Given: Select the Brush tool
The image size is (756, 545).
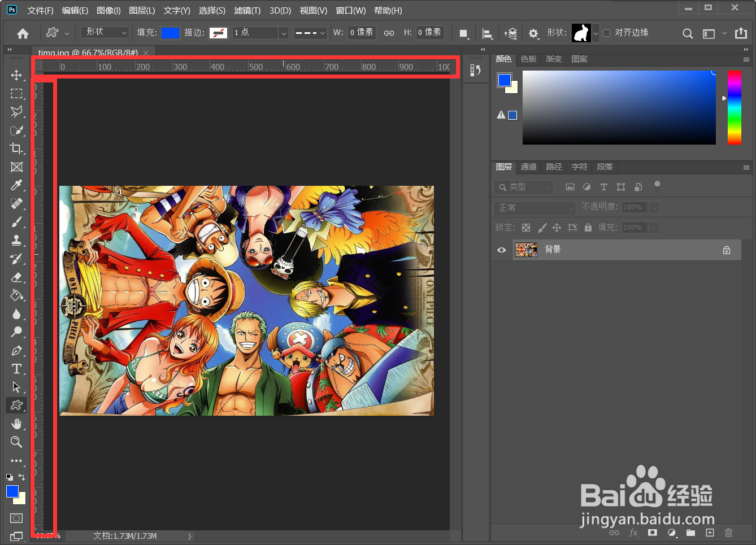Looking at the screenshot, I should tap(16, 222).
